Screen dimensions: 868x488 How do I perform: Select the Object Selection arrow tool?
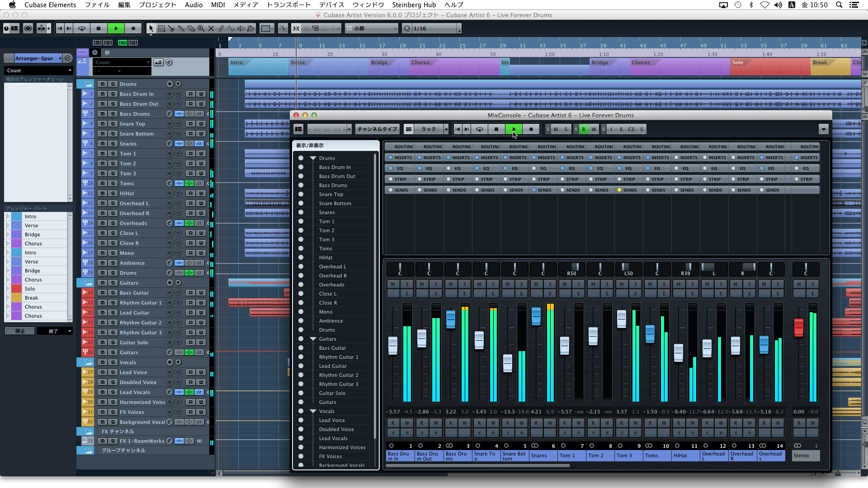click(151, 28)
